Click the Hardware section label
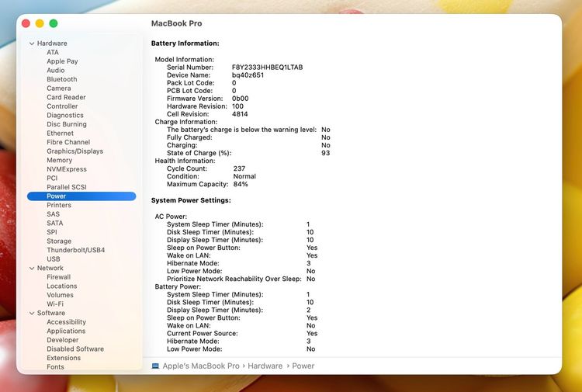The width and height of the screenshot is (582, 392). click(x=52, y=43)
